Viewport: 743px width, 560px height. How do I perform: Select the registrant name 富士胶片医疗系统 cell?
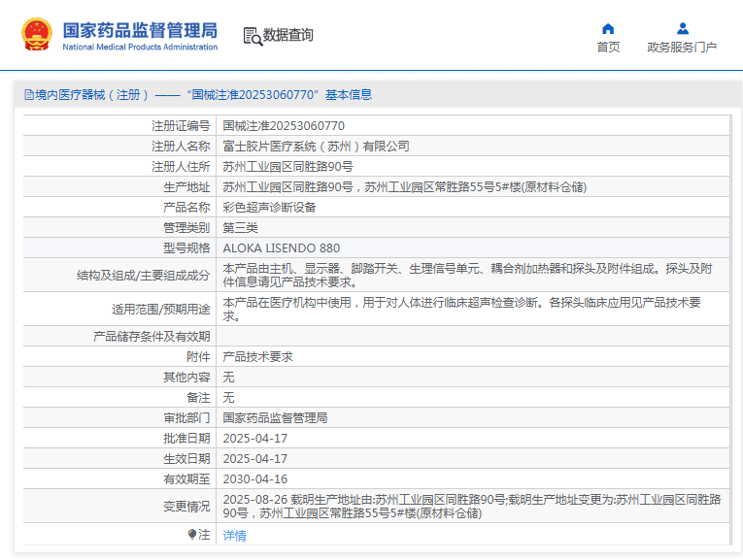pyautogui.click(x=316, y=147)
